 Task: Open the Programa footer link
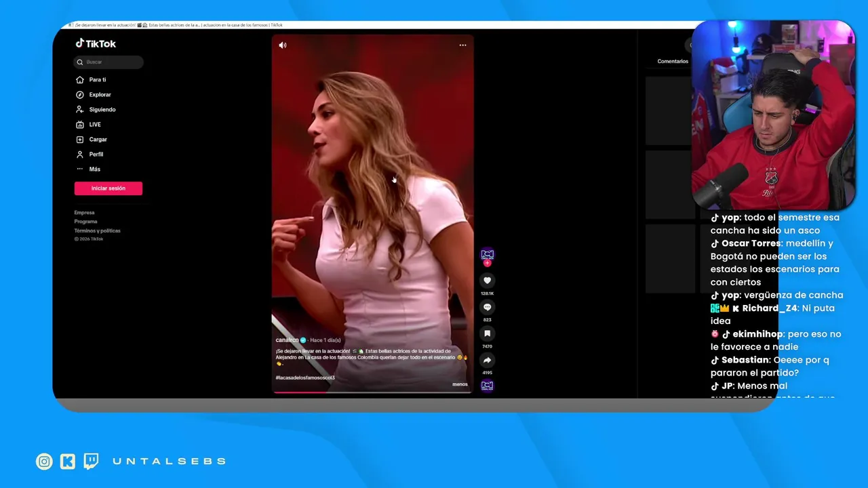[x=85, y=222]
